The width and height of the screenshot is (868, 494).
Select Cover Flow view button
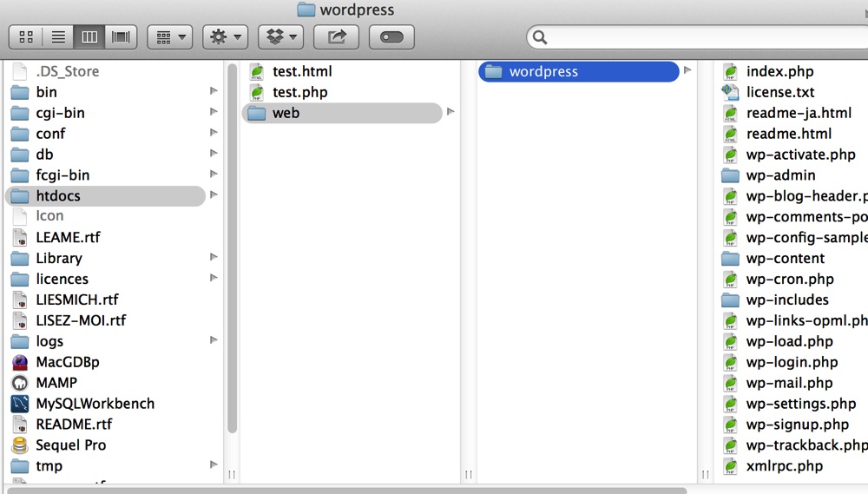(121, 36)
